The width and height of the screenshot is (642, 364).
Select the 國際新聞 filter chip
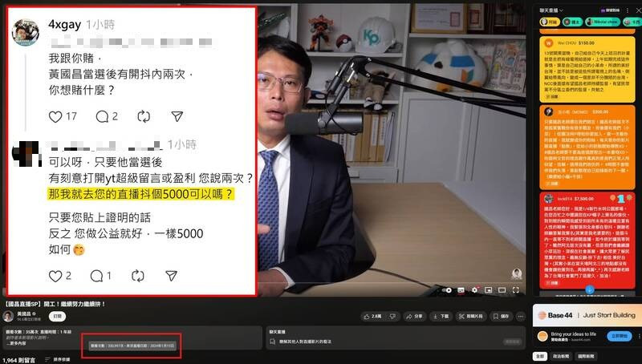[586, 356]
